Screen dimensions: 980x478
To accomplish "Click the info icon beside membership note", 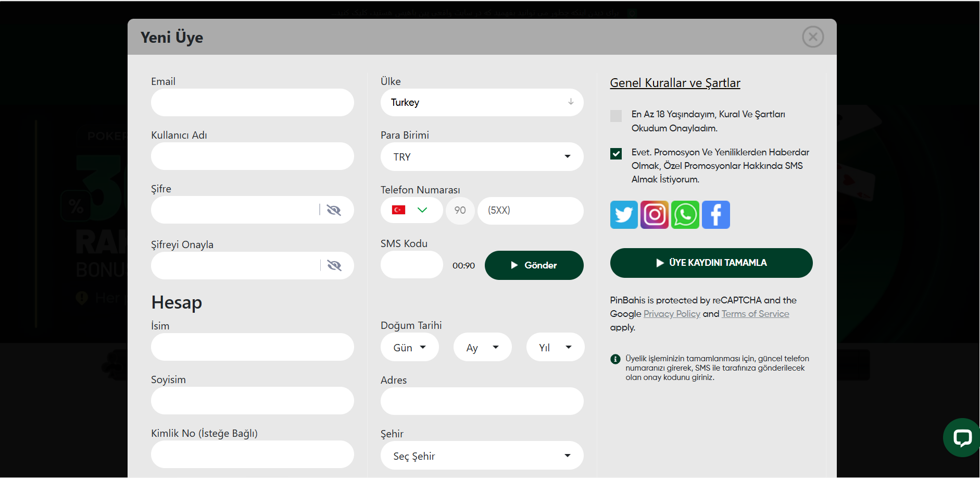I will click(615, 359).
